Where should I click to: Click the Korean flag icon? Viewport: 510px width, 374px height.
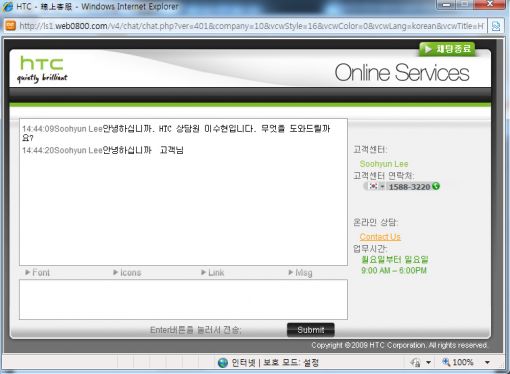[373, 186]
